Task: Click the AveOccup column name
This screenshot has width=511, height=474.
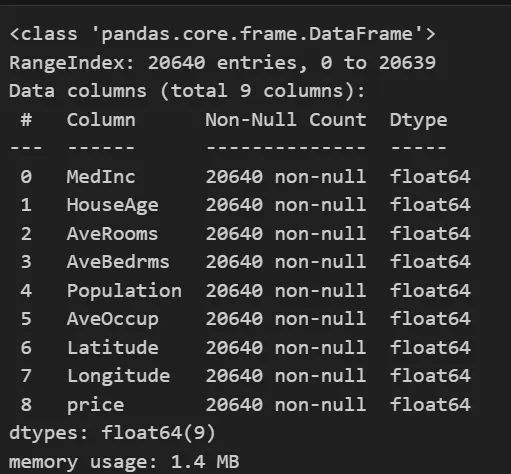Action: pyautogui.click(x=112, y=320)
